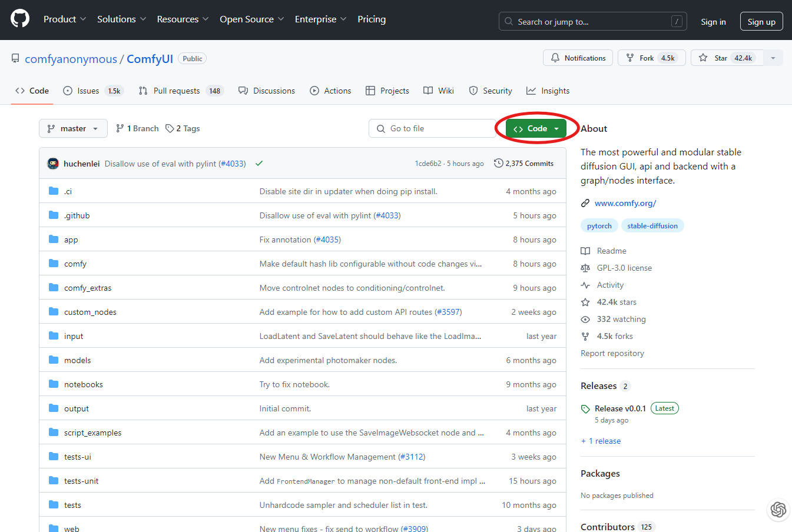
Task: Open the models folder
Action: point(77,360)
